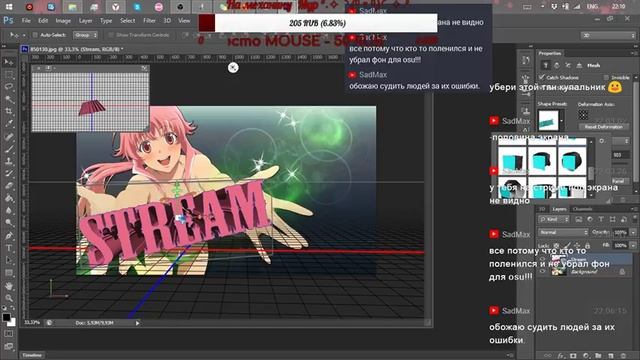Open the status bar Doc info arrow
The width and height of the screenshot is (640, 360).
coord(138,323)
